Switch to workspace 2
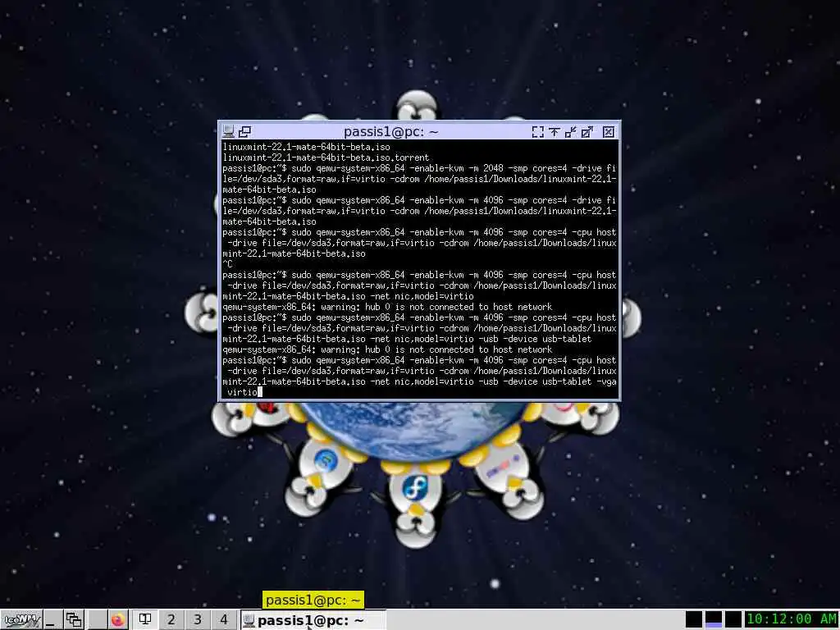The height and width of the screenshot is (630, 840). [x=171, y=620]
